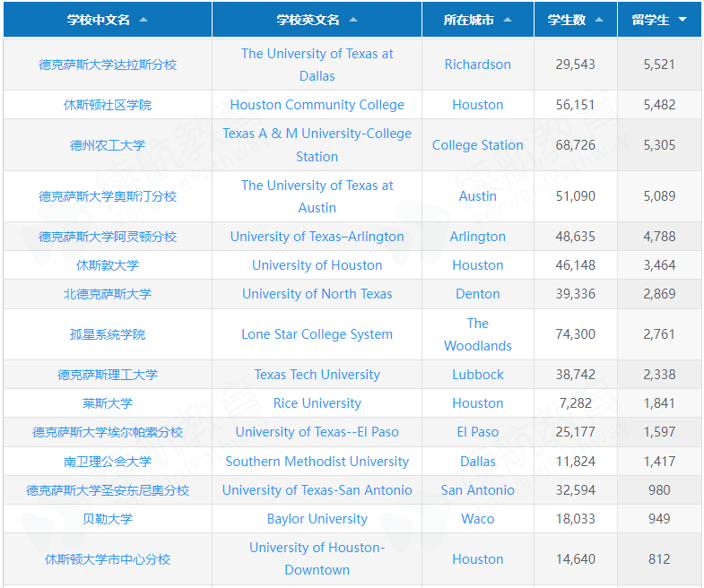The width and height of the screenshot is (704, 588).
Task: Open the Arlington city link
Action: [x=478, y=237]
